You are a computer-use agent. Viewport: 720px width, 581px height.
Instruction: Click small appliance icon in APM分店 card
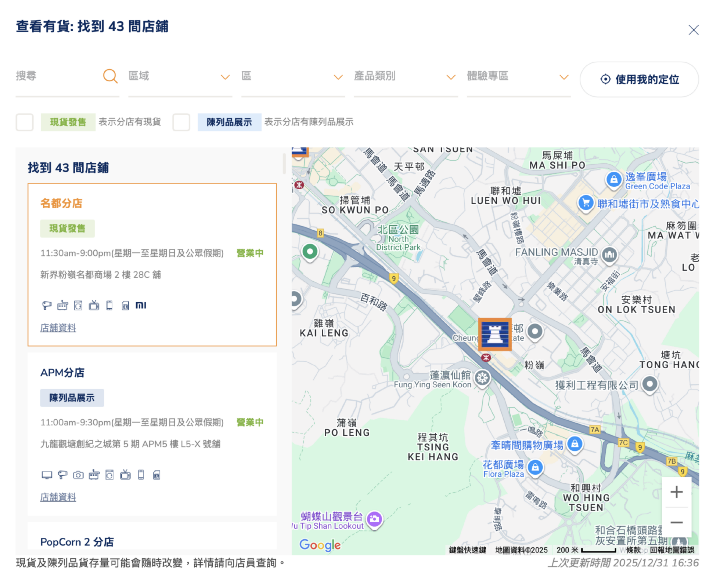(94, 475)
